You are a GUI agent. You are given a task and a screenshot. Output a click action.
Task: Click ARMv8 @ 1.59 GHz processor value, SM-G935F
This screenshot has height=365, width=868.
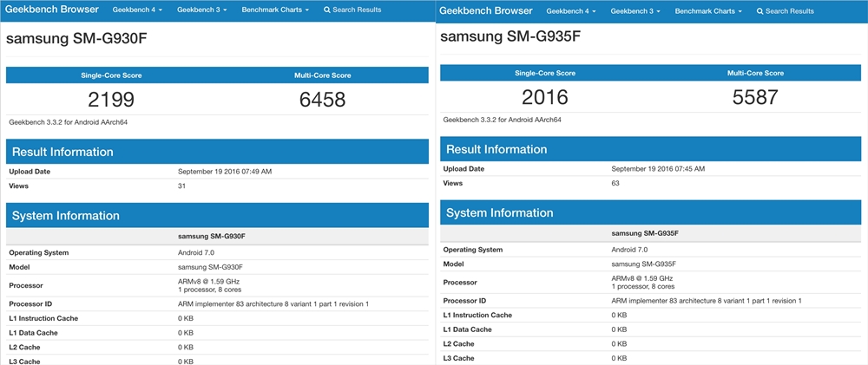coord(642,278)
